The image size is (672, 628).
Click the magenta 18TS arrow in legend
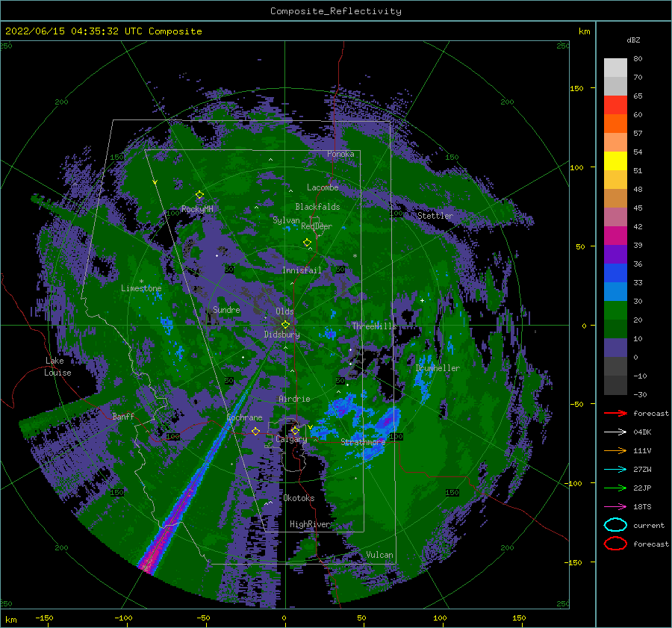pyautogui.click(x=615, y=507)
